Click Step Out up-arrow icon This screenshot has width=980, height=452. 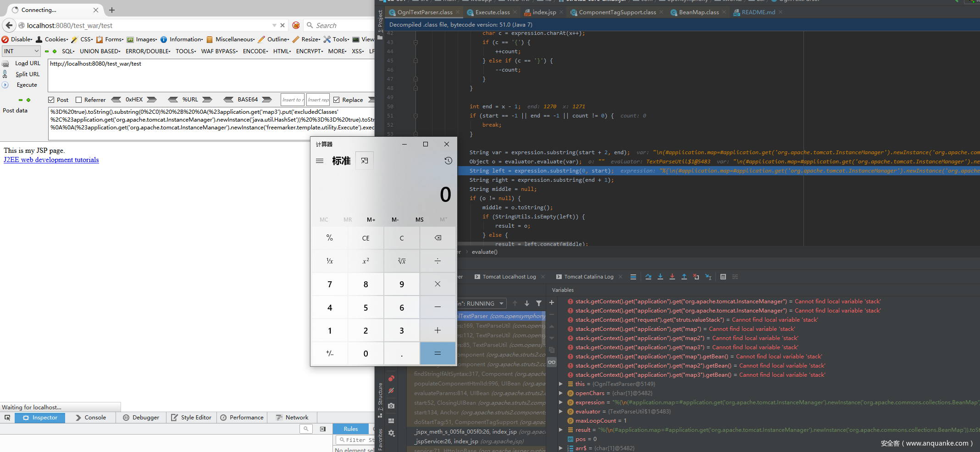pos(684,277)
